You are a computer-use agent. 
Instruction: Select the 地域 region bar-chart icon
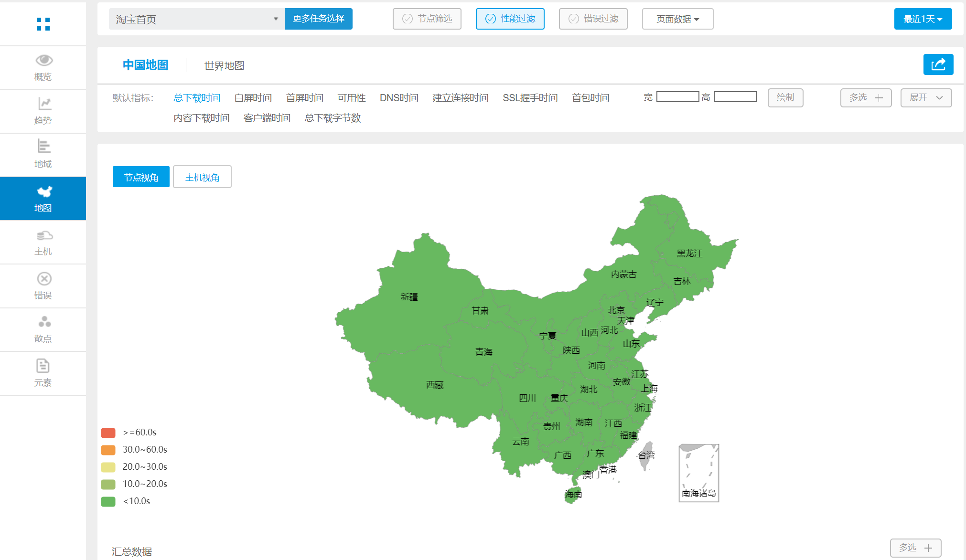[x=43, y=147]
